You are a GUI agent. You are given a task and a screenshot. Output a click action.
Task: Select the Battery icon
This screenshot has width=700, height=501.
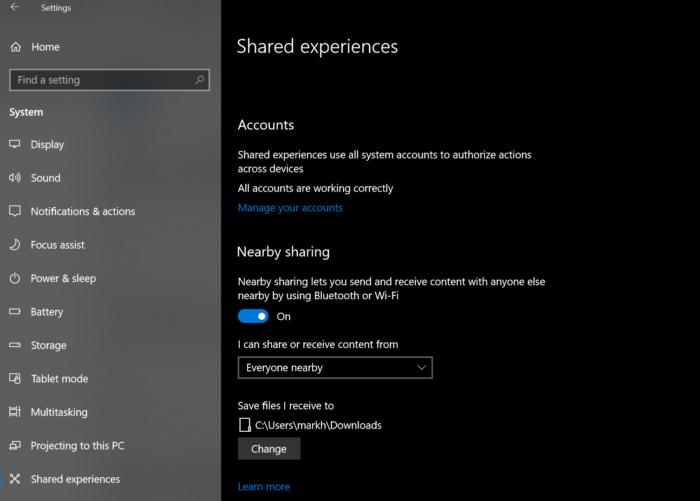(x=15, y=311)
